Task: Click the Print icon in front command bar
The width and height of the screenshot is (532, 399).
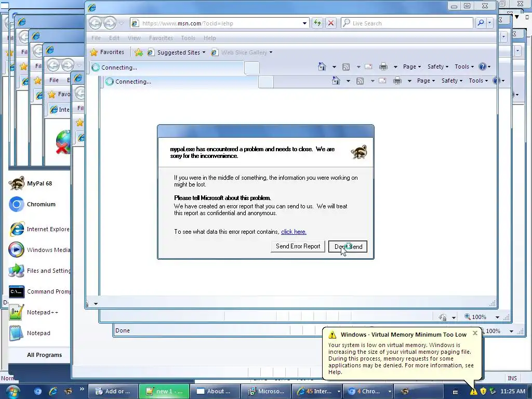Action: point(383,66)
